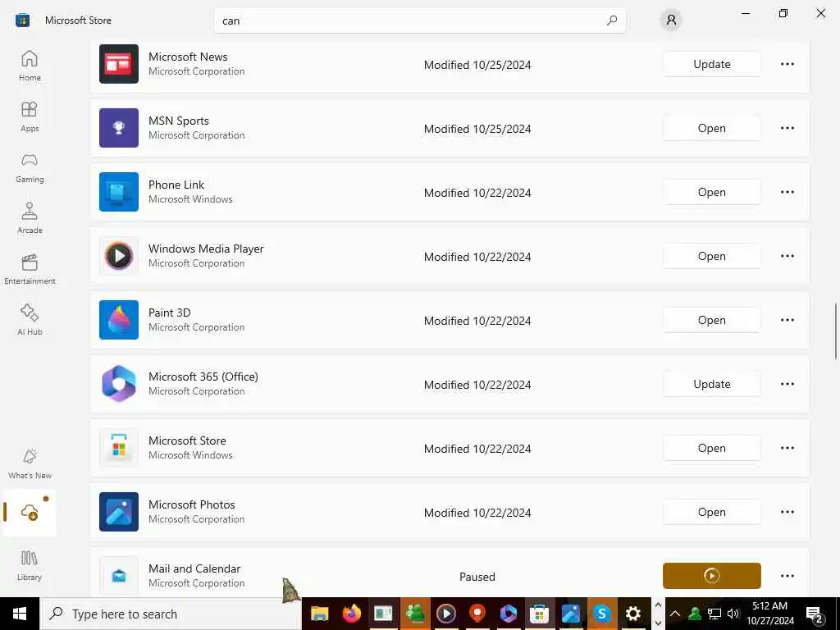
Task: Update Microsoft 365 (Office)
Action: pyautogui.click(x=711, y=384)
